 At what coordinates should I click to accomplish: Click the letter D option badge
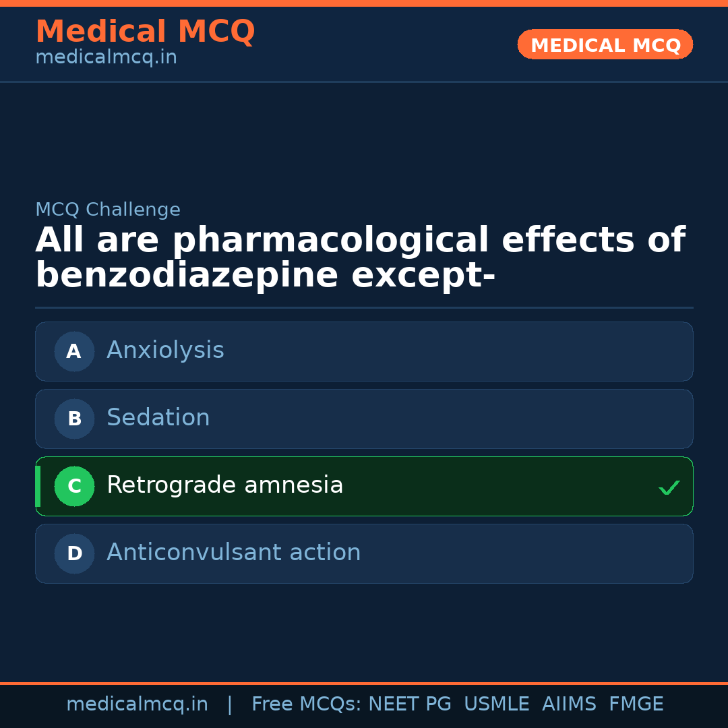pyautogui.click(x=74, y=553)
